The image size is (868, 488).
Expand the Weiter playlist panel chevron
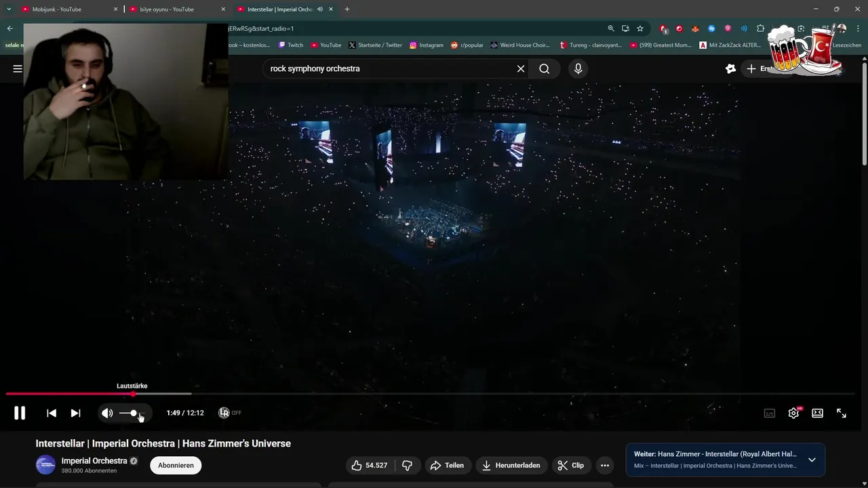pos(812,460)
